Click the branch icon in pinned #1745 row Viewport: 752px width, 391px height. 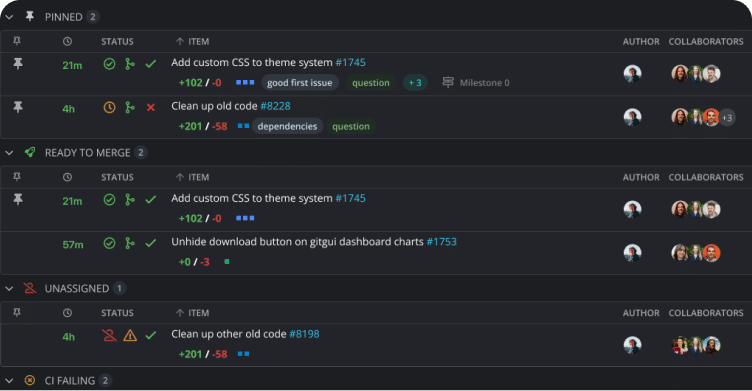129,64
